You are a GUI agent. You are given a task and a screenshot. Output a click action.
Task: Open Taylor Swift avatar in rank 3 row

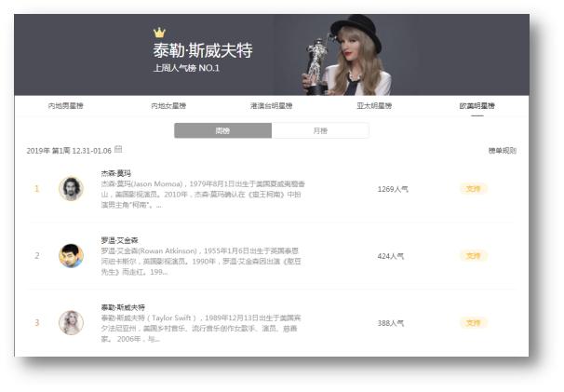pos(72,322)
